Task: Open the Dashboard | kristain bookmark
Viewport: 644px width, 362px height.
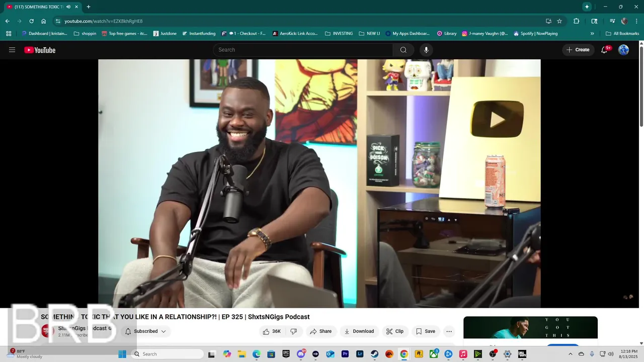Action: tap(44, 34)
